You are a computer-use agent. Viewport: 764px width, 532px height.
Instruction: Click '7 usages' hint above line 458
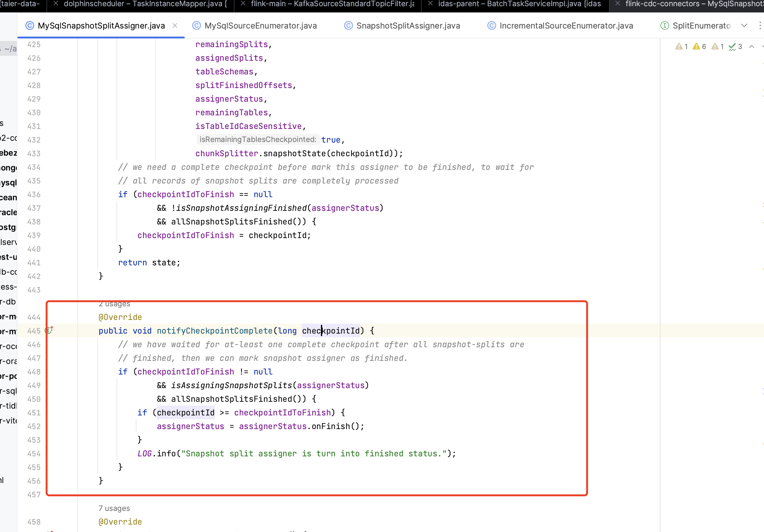[114, 508]
